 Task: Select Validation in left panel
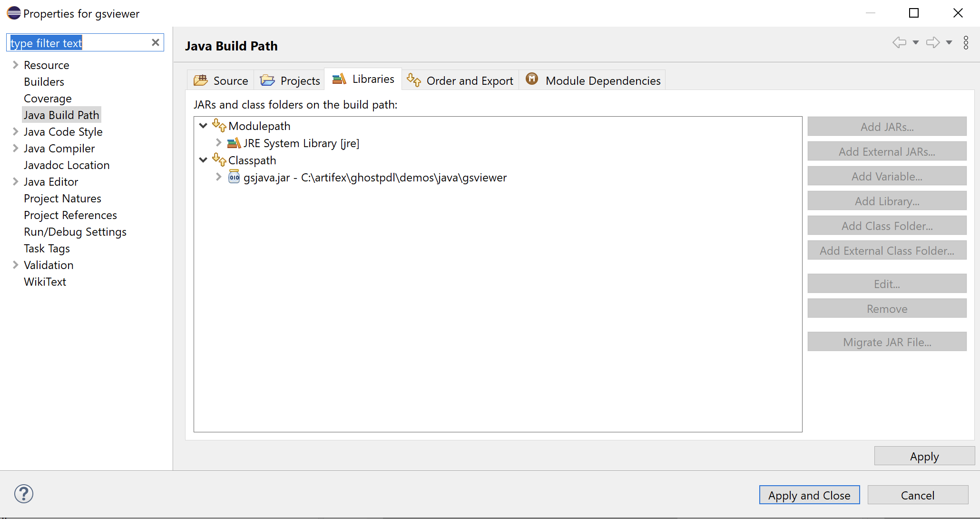click(x=49, y=265)
